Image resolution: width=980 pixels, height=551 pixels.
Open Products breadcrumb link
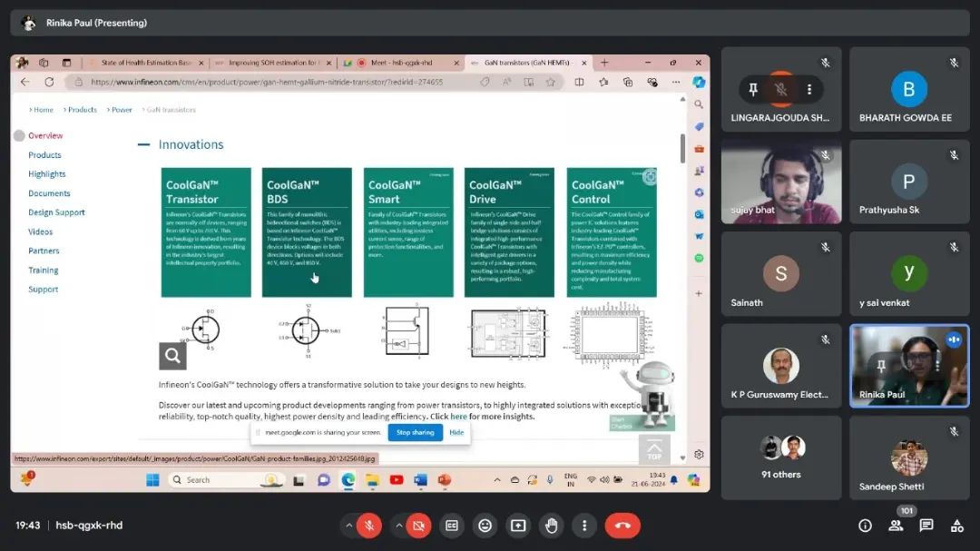click(x=83, y=110)
